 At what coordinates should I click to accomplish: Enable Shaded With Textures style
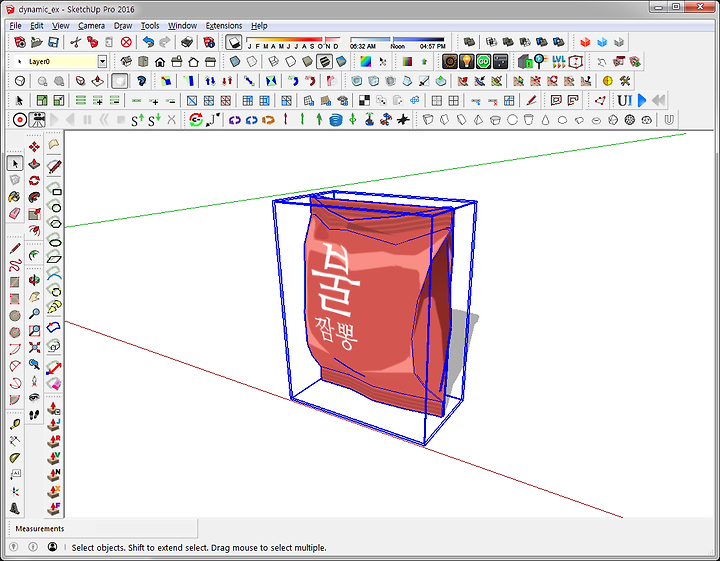(325, 62)
